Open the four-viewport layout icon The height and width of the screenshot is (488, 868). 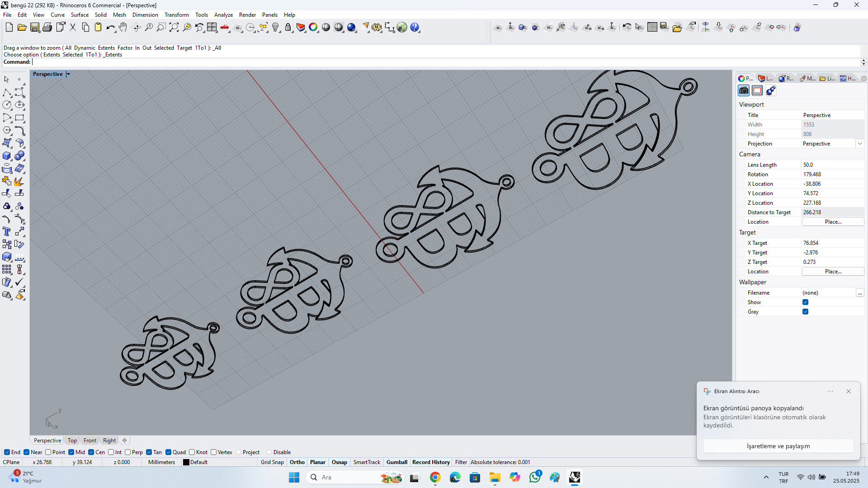[212, 28]
